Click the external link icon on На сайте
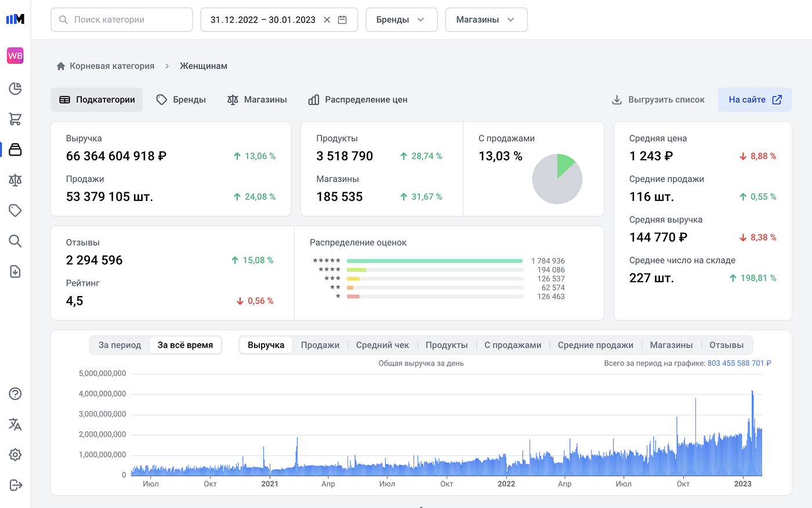Image resolution: width=812 pixels, height=508 pixels. pos(777,100)
